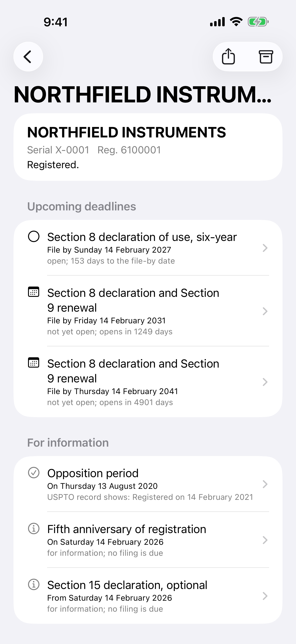Screen dimensions: 296x644
Task: Expand the 2041 renewal row chevron
Action: tap(265, 382)
